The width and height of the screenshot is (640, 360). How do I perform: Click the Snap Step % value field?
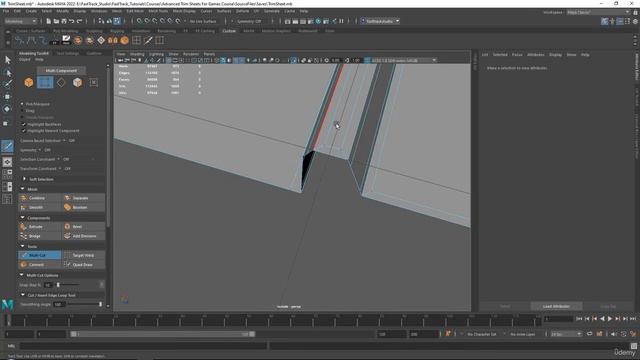click(48, 285)
